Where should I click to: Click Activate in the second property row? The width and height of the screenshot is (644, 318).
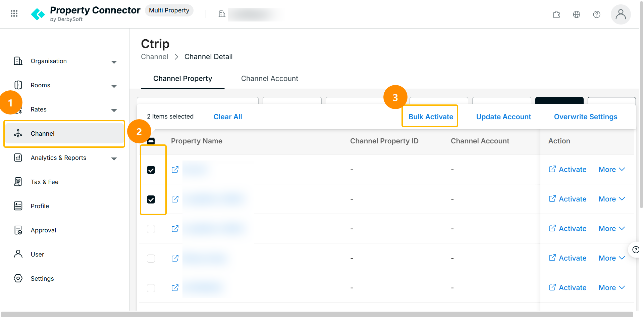tap(568, 199)
